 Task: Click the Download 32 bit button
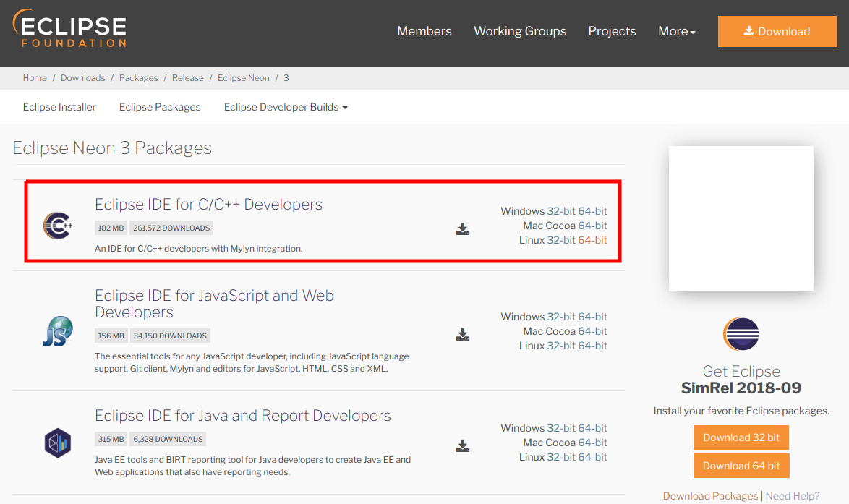[741, 437]
